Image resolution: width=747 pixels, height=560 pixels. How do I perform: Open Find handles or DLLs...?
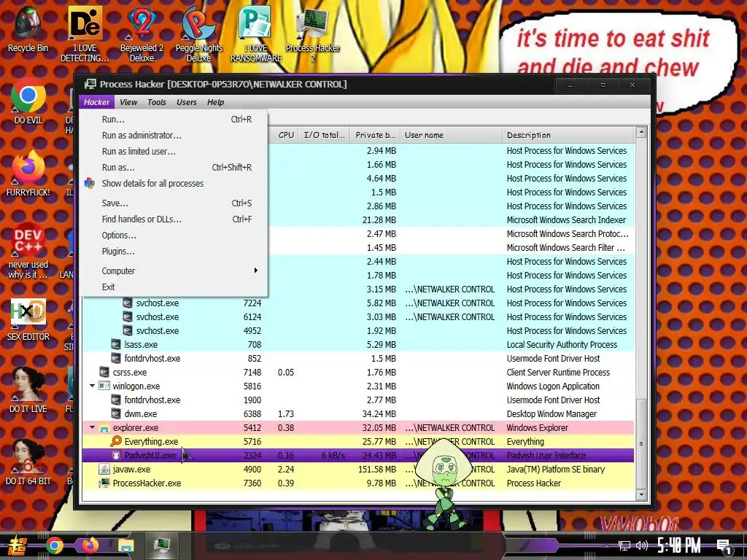click(174, 219)
